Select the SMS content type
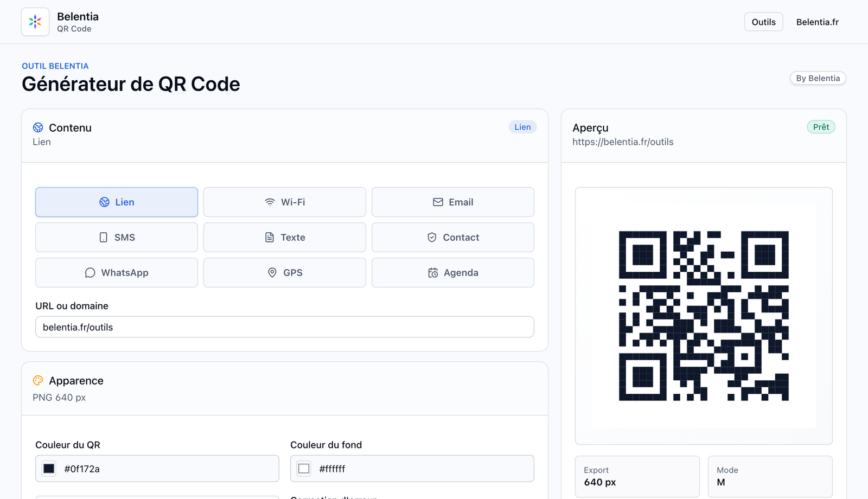The height and width of the screenshot is (499, 868). [117, 238]
